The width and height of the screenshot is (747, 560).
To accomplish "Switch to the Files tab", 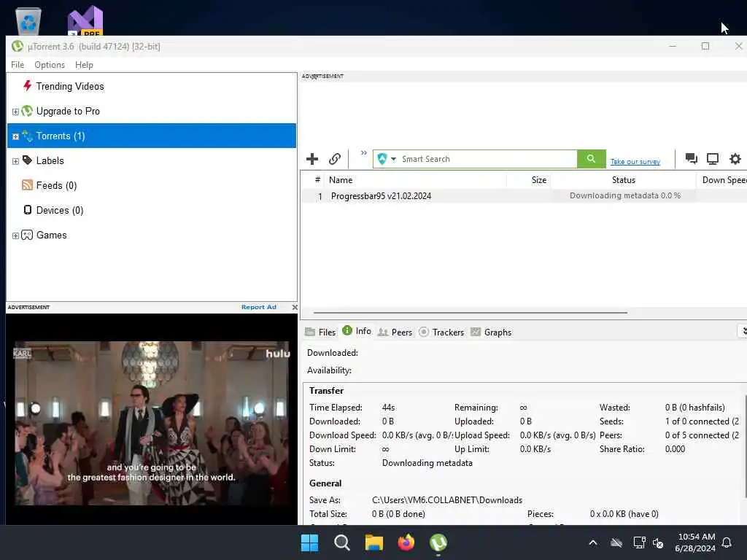I will (x=320, y=332).
